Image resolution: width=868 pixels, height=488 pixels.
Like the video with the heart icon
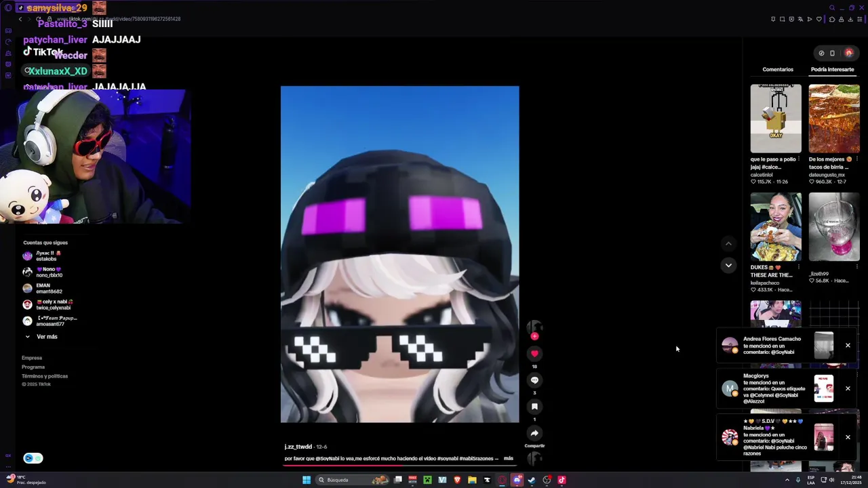[x=534, y=354]
